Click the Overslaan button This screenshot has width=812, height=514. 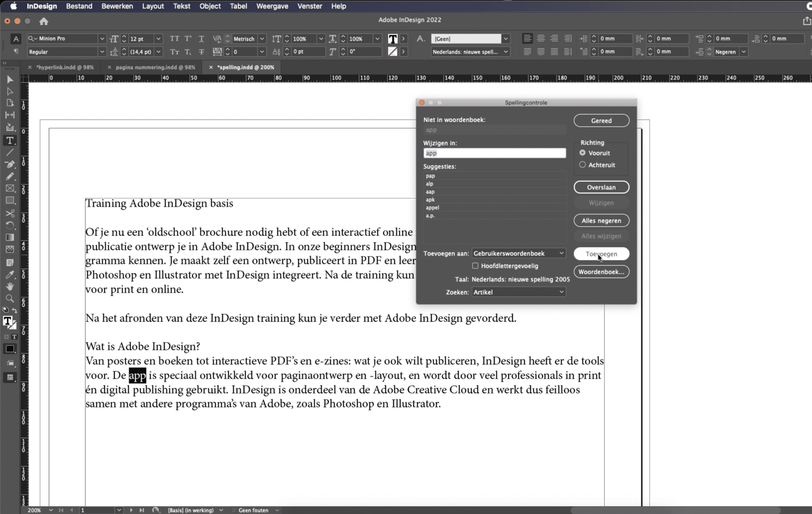tap(601, 187)
